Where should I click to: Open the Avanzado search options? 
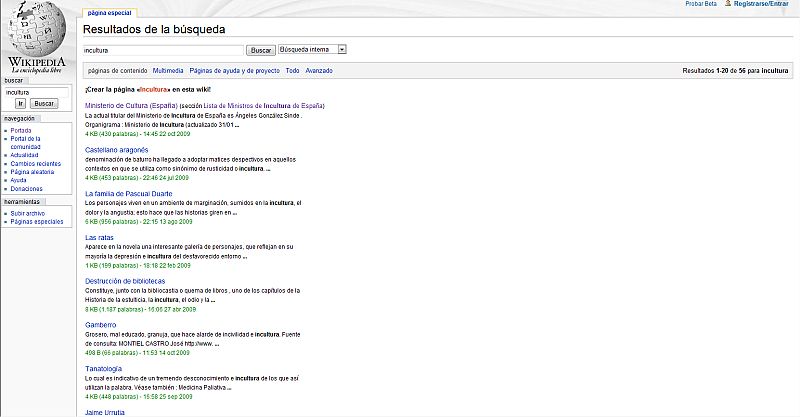(319, 71)
